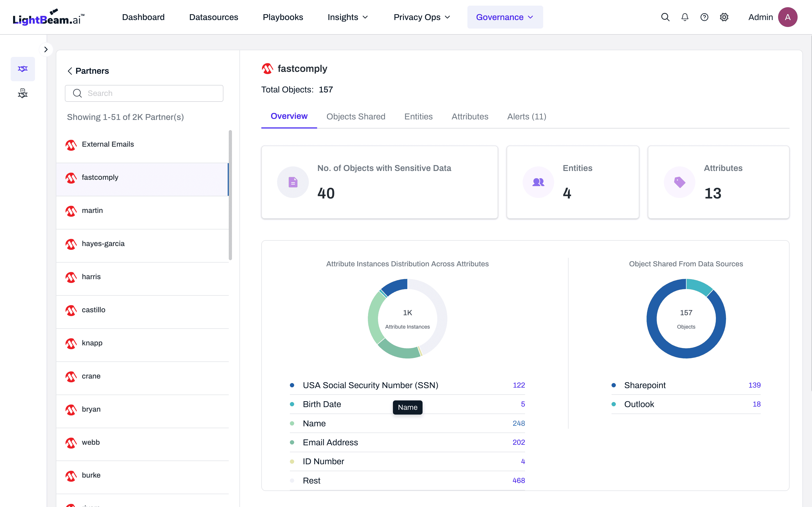Viewport: 812px width, 507px height.
Task: Click the harris partner icon
Action: (71, 277)
